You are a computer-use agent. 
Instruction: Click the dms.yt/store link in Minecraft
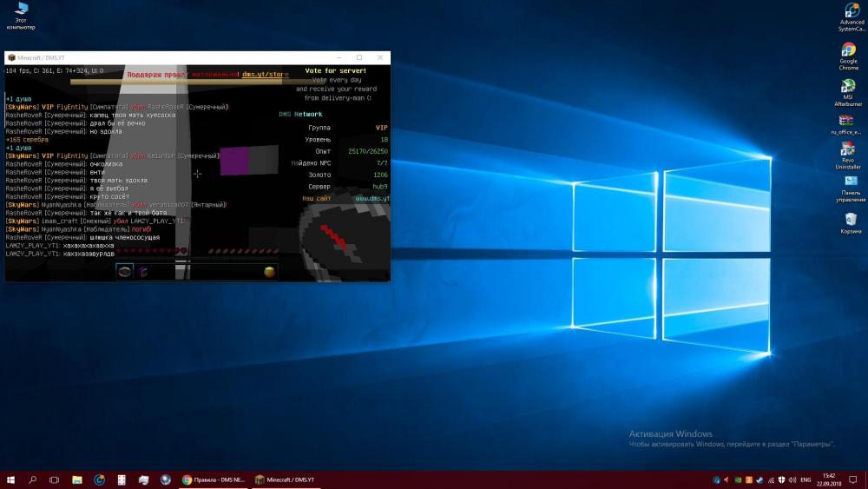coord(265,74)
